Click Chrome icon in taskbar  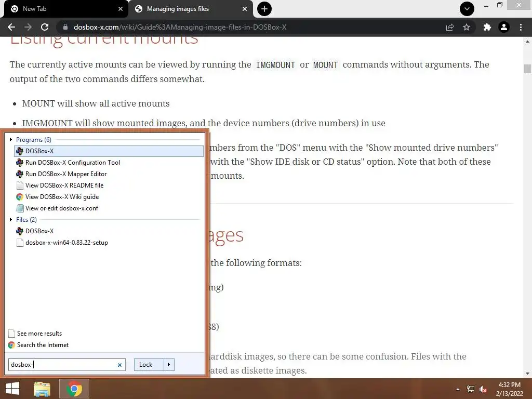click(74, 389)
